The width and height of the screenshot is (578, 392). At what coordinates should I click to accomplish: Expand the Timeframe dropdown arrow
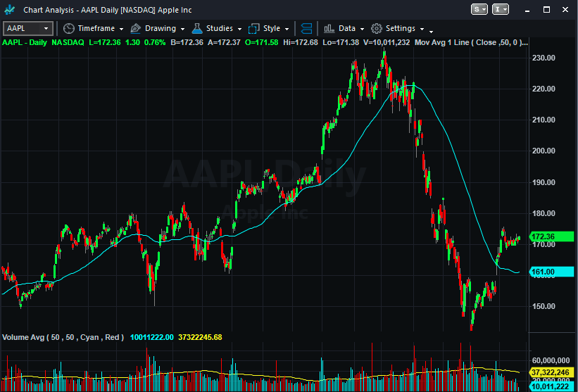(x=122, y=29)
